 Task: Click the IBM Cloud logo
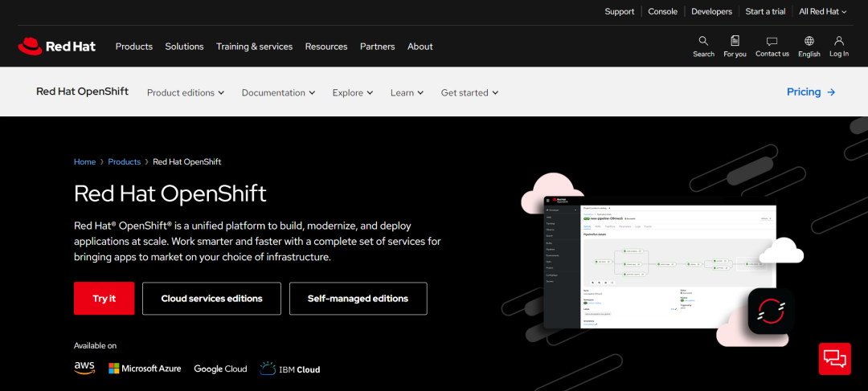point(290,369)
